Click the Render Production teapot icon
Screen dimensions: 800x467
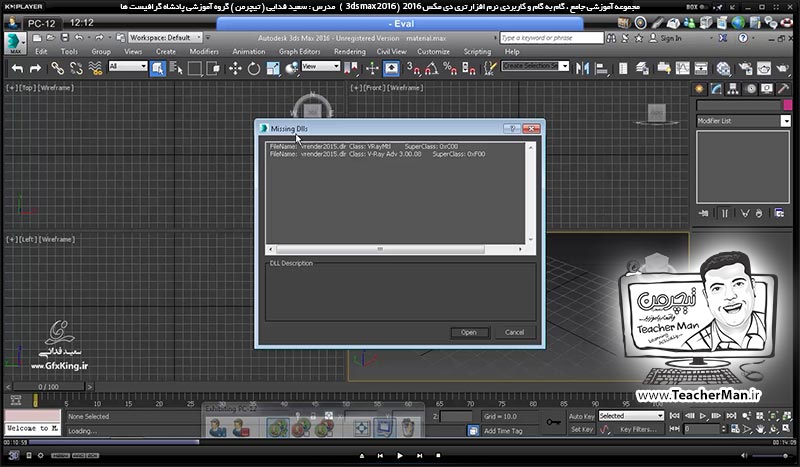[x=783, y=68]
